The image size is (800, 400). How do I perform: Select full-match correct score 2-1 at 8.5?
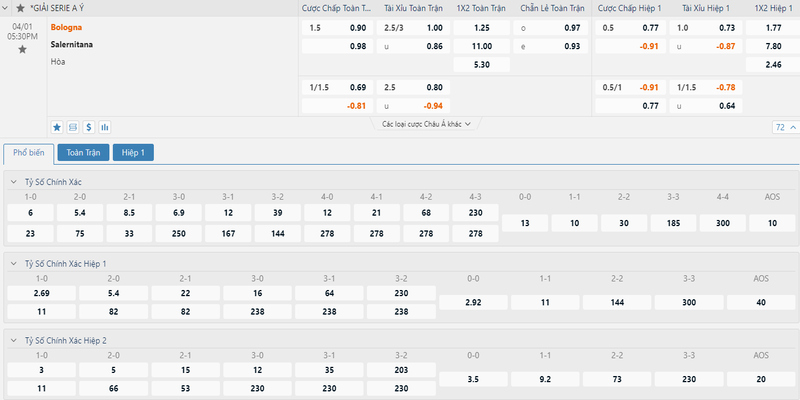tap(129, 213)
